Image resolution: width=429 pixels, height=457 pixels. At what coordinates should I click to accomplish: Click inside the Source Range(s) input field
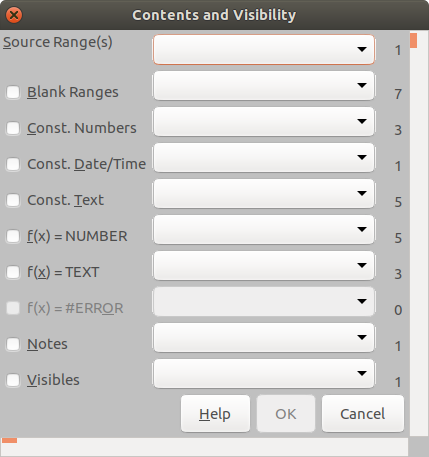pyautogui.click(x=253, y=49)
